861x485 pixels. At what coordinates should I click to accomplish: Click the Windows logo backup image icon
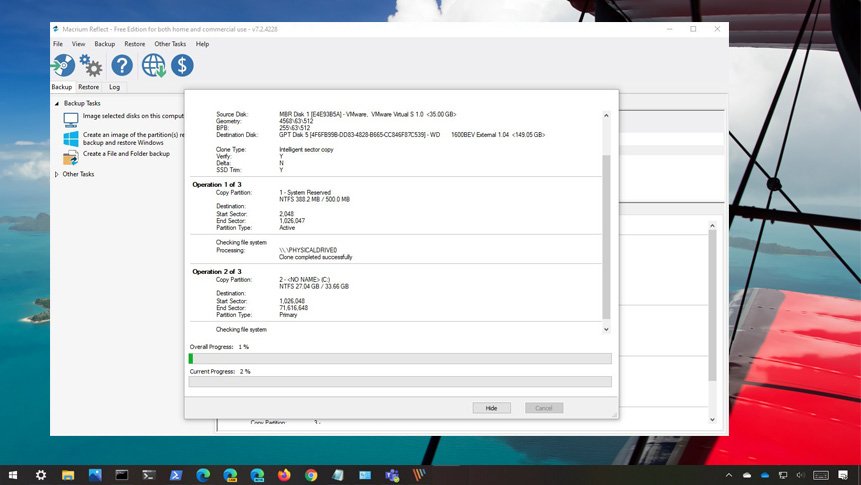tap(71, 138)
